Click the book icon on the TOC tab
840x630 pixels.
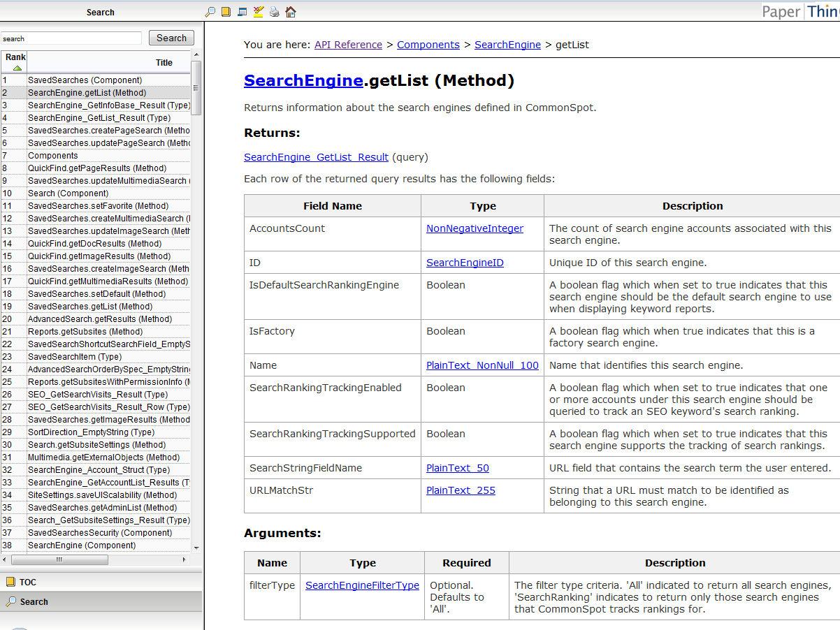[x=10, y=582]
